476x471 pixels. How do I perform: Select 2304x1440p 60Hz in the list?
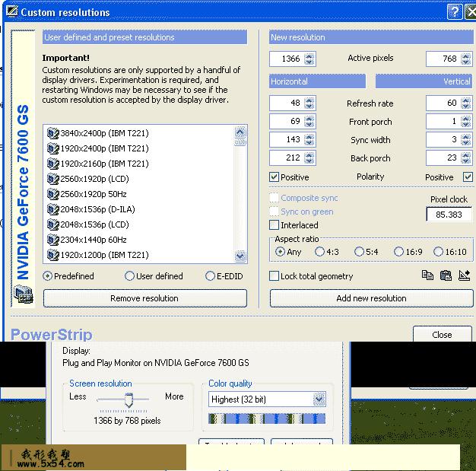(x=94, y=240)
